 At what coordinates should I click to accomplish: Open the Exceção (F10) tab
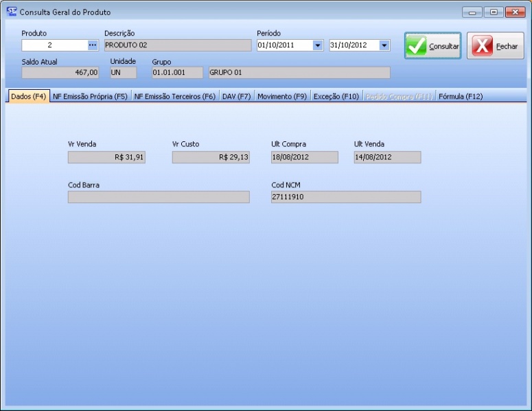coord(336,97)
